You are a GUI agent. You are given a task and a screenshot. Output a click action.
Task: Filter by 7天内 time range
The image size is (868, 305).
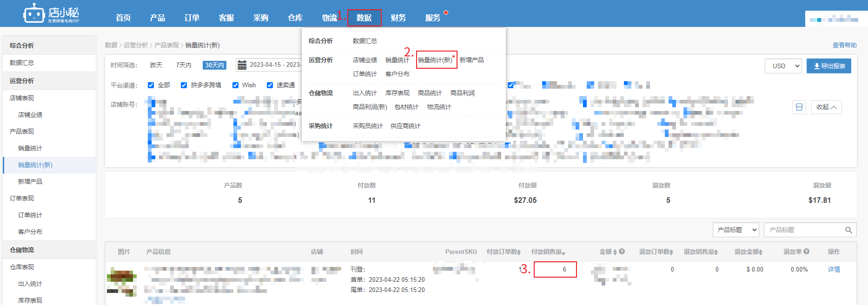[184, 65]
